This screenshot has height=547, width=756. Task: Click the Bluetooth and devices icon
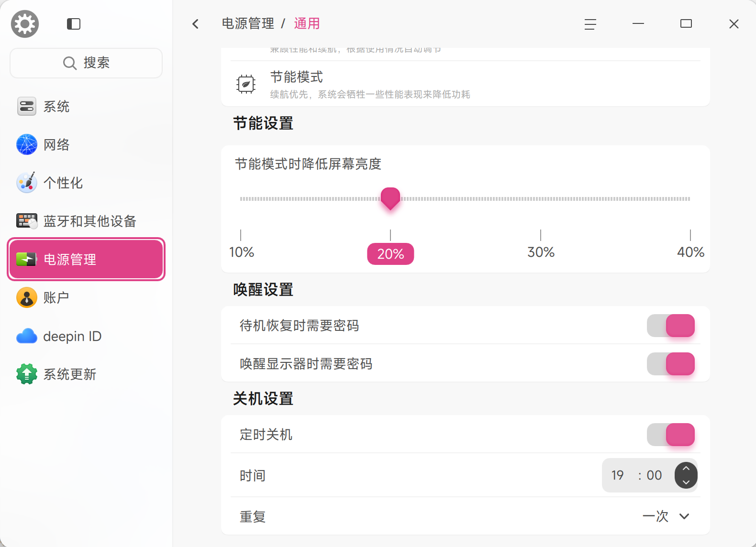pos(27,221)
